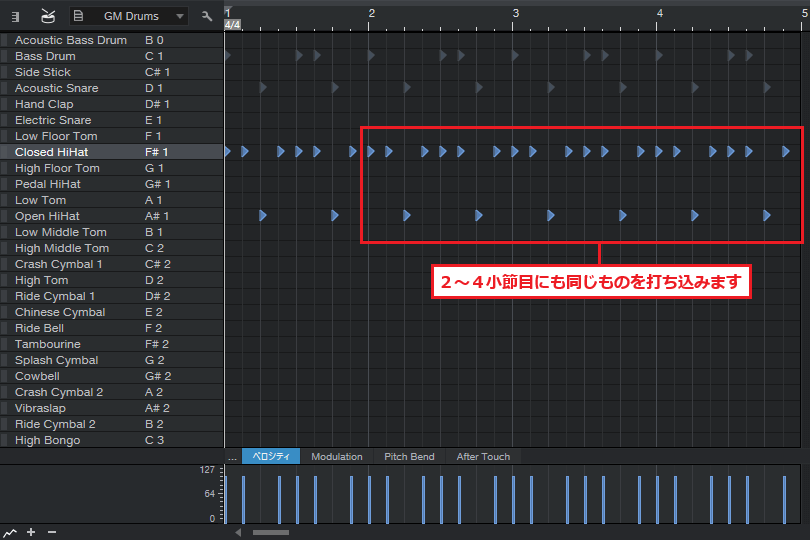Open the wrench setup icon

pos(207,16)
